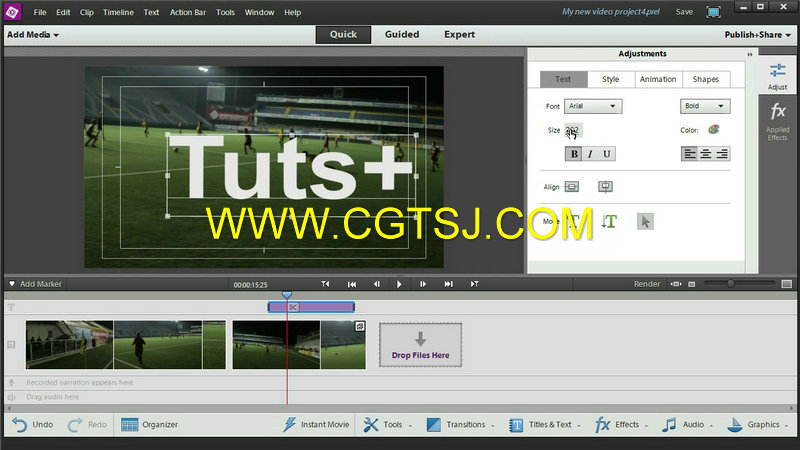Screen dimensions: 800x450
Task: Toggle Italic text formatting
Action: 590,154
